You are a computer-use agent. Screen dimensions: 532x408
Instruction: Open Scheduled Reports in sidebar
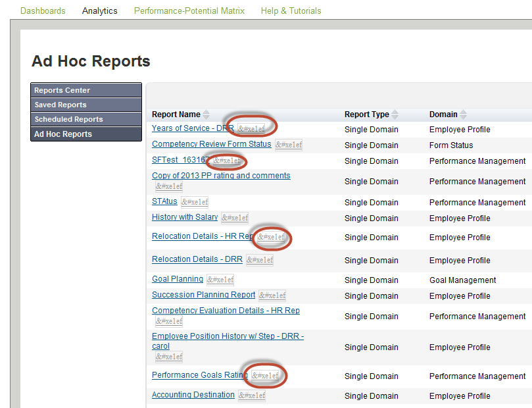point(86,119)
